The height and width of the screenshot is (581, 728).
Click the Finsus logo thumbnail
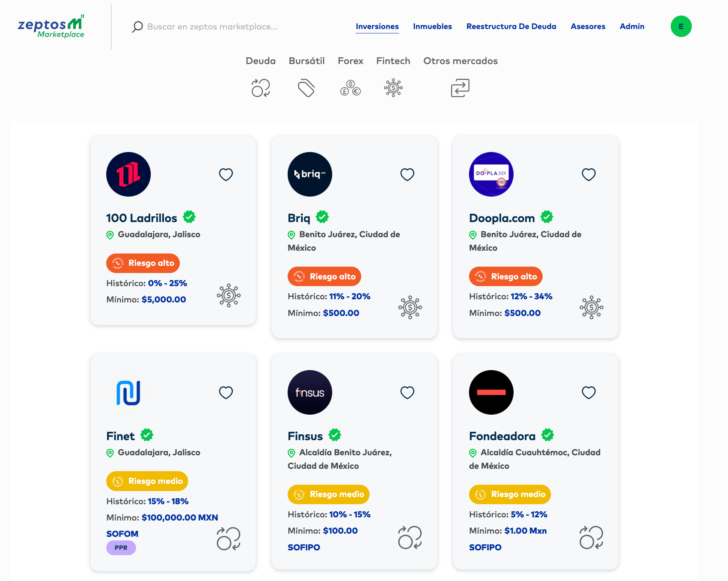pos(309,392)
